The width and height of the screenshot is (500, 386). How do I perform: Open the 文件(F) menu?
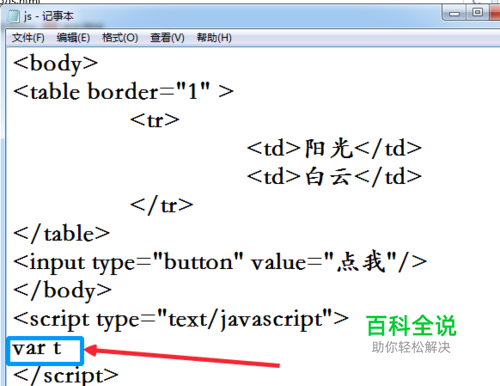pyautogui.click(x=28, y=38)
